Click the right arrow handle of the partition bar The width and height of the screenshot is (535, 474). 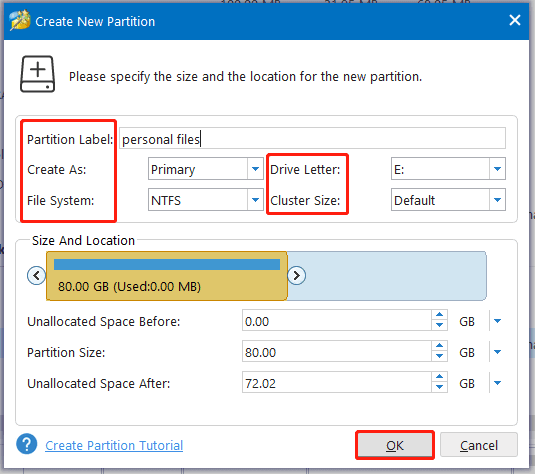(297, 275)
